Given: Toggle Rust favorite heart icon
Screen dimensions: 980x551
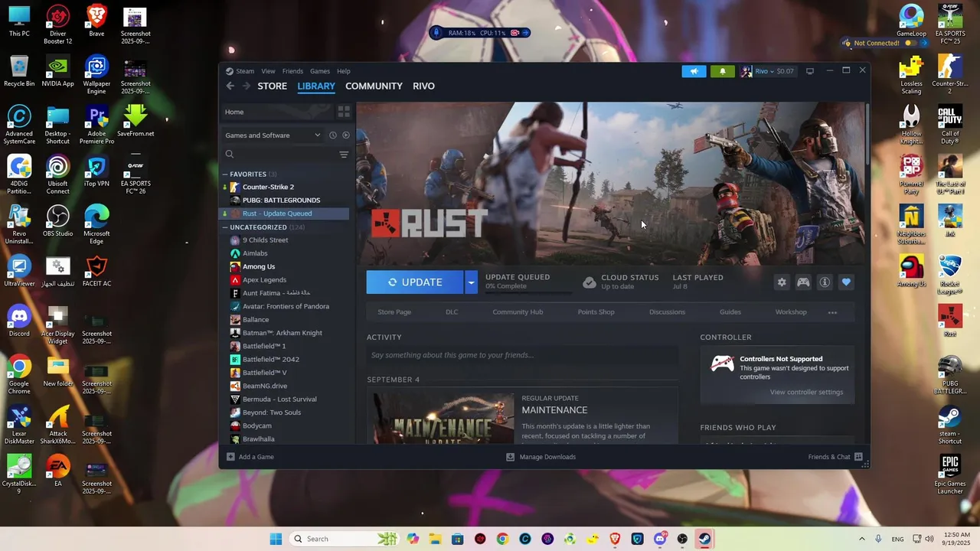Looking at the screenshot, I should pos(846,282).
